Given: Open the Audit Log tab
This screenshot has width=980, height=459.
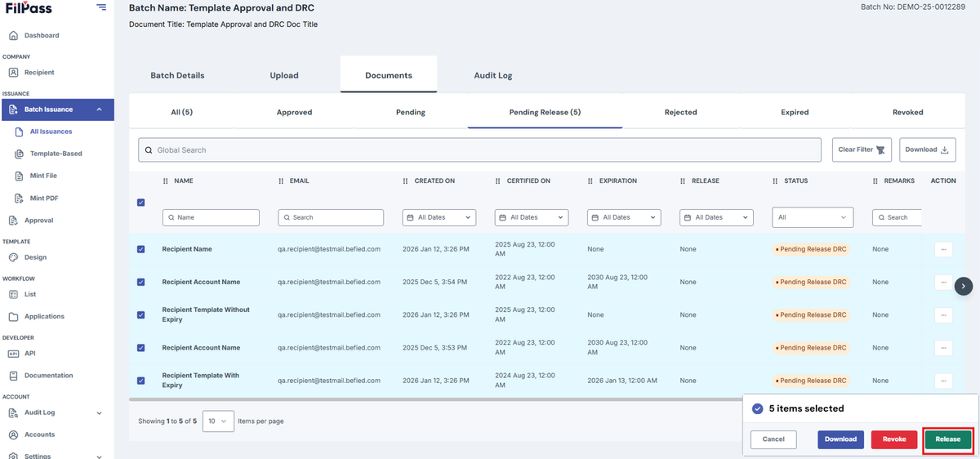Looking at the screenshot, I should point(493,75).
